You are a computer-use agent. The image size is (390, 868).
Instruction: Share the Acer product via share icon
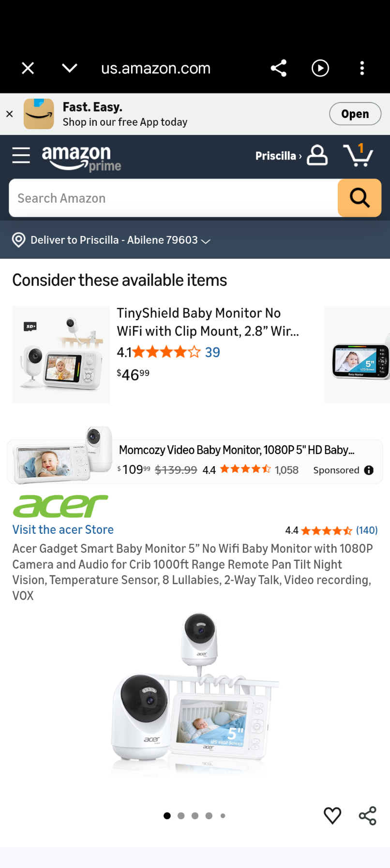point(368,815)
